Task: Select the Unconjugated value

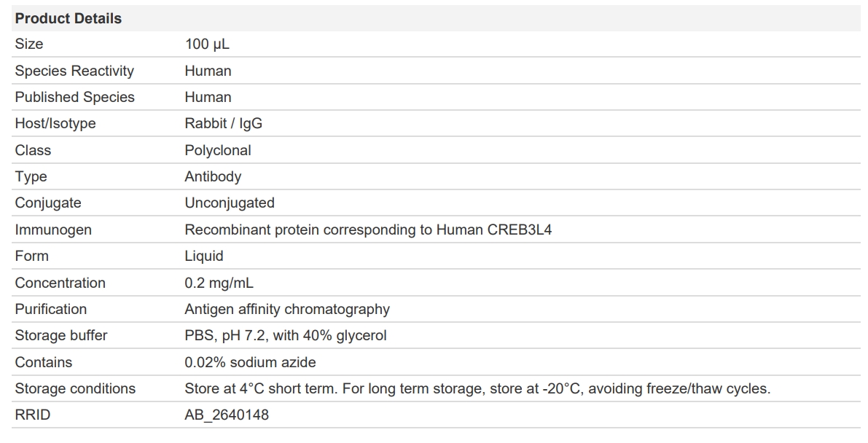Action: pos(229,203)
